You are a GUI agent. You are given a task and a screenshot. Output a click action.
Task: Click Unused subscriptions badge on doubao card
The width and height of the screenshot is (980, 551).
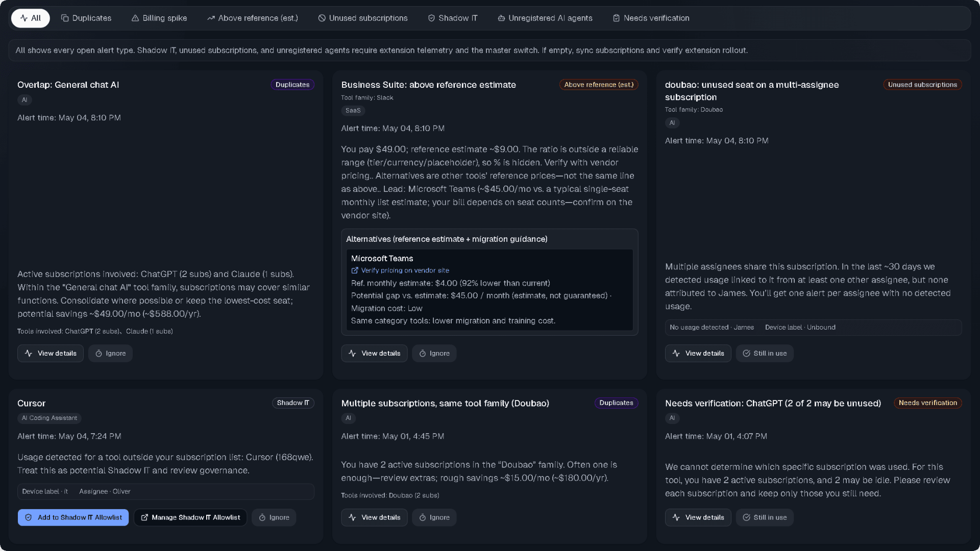pyautogui.click(x=922, y=85)
